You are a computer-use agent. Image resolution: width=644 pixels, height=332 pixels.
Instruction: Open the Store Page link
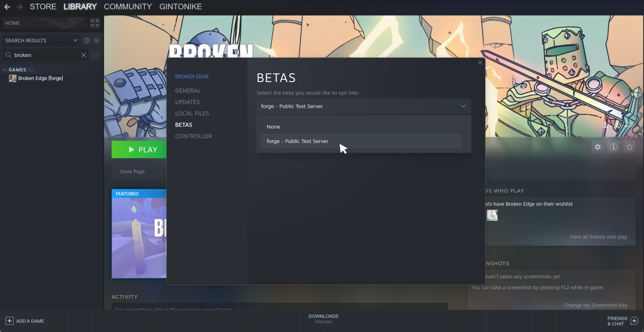tap(132, 172)
